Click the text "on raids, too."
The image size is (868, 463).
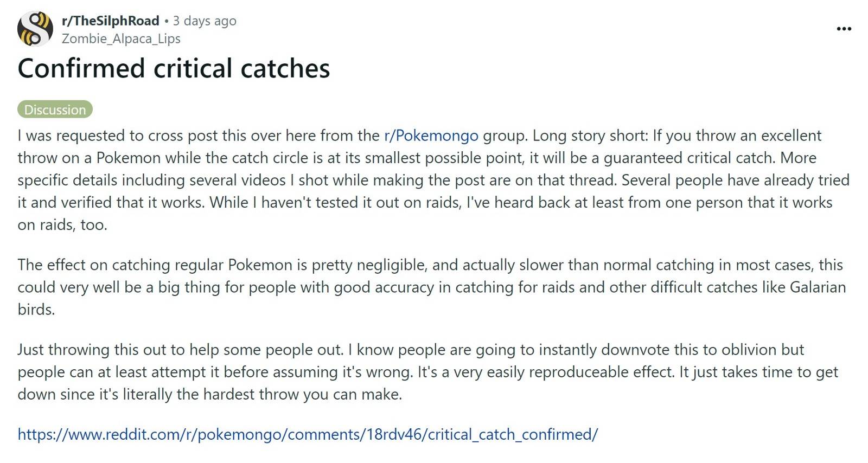click(x=62, y=224)
